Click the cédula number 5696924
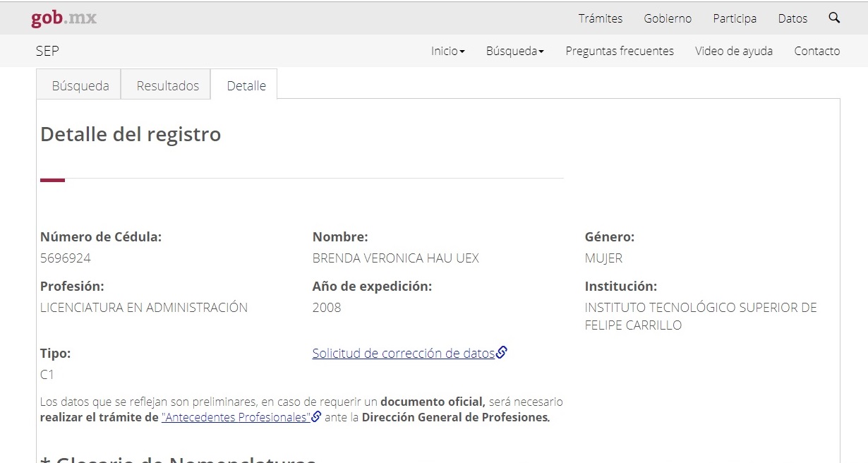The image size is (868, 463). tap(66, 258)
